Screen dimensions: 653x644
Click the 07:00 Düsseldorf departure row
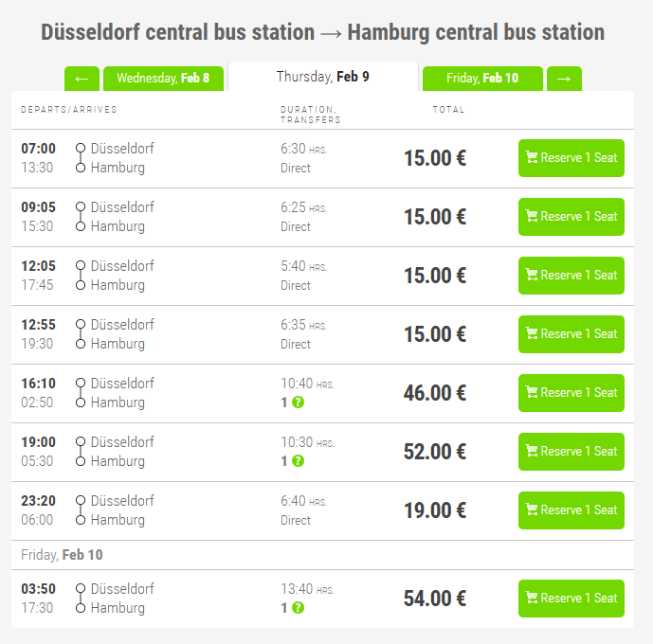(323, 158)
